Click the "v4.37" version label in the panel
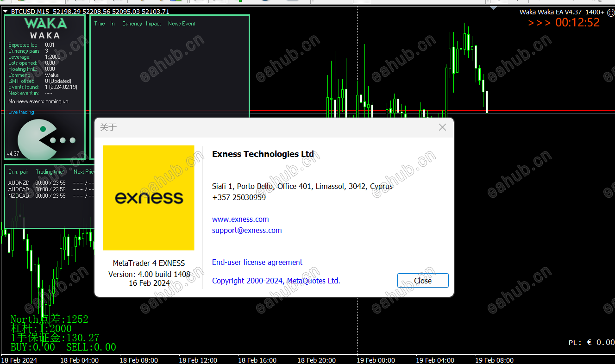This screenshot has height=364, width=615. pyautogui.click(x=13, y=154)
